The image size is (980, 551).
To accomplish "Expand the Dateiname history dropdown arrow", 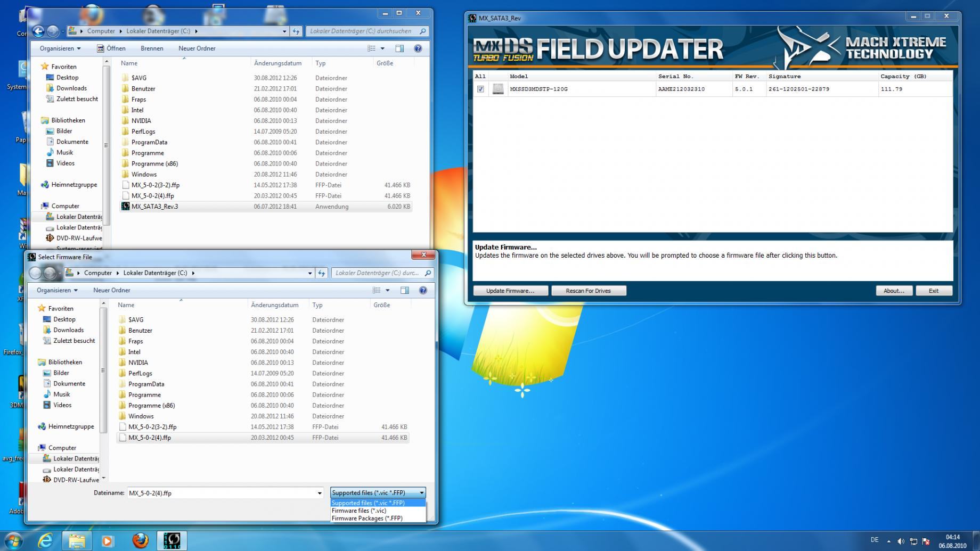I will (320, 493).
